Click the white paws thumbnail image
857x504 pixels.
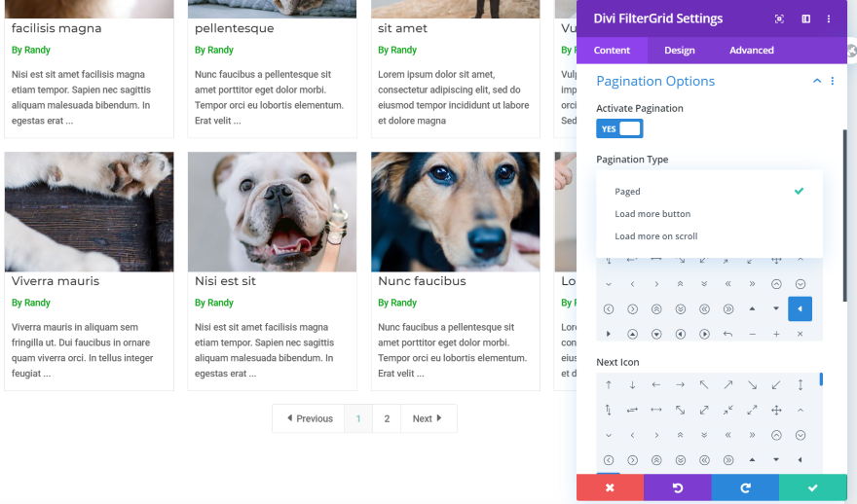[x=89, y=212]
